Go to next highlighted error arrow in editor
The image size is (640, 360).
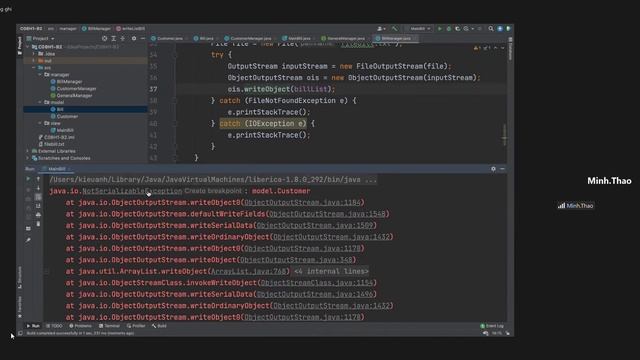coord(502,48)
